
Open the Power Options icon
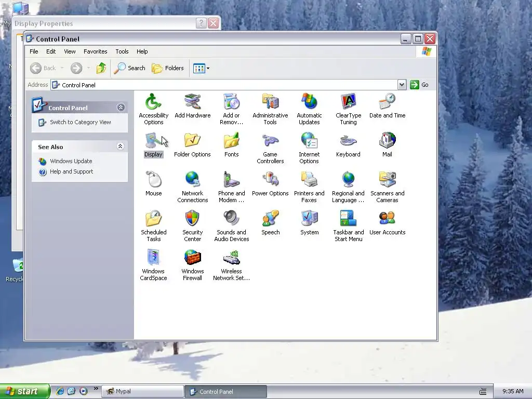point(270,179)
